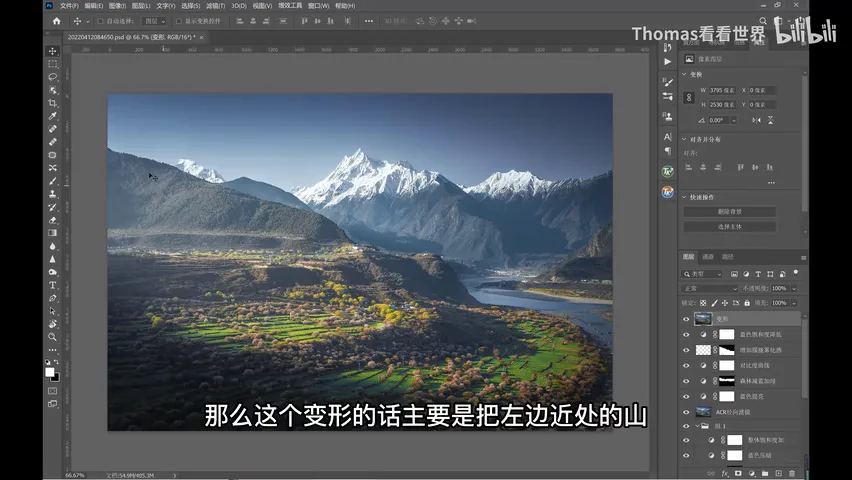Enable the Auto-Select checkbox
This screenshot has width=852, height=480.
point(100,21)
